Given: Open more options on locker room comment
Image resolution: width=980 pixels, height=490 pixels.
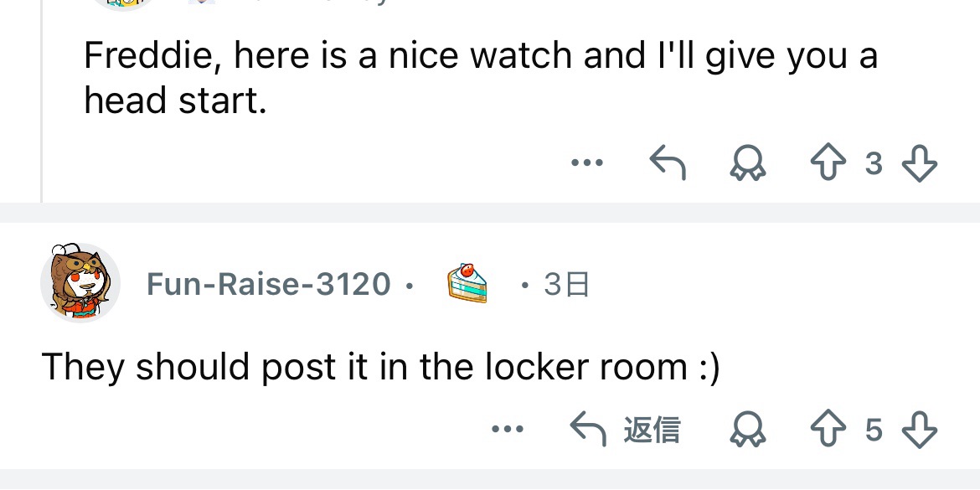Looking at the screenshot, I should (507, 430).
